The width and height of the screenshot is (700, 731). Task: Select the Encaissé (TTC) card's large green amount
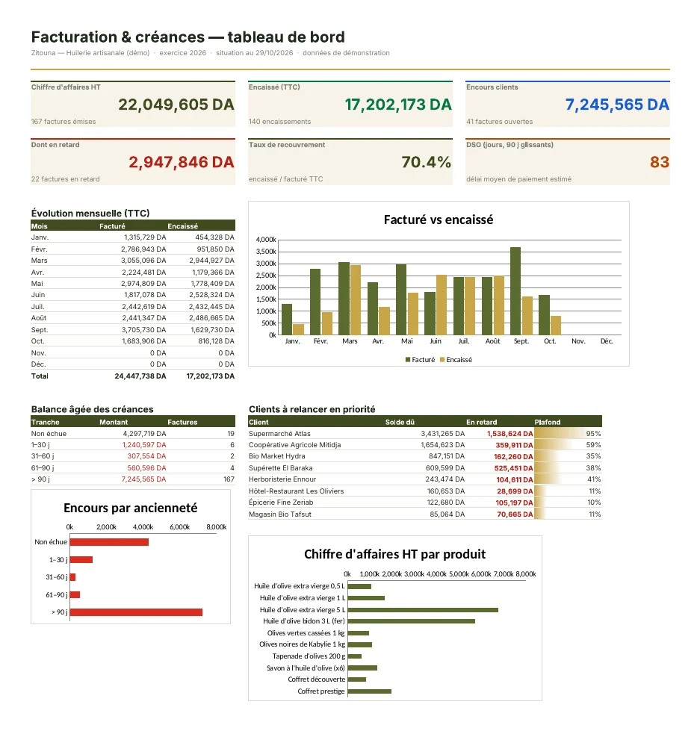(x=398, y=105)
